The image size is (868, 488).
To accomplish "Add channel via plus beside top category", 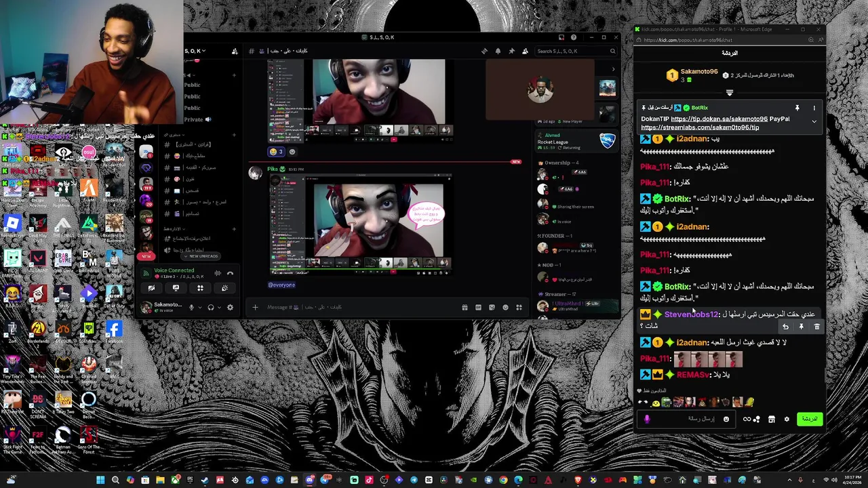I will 234,75.
